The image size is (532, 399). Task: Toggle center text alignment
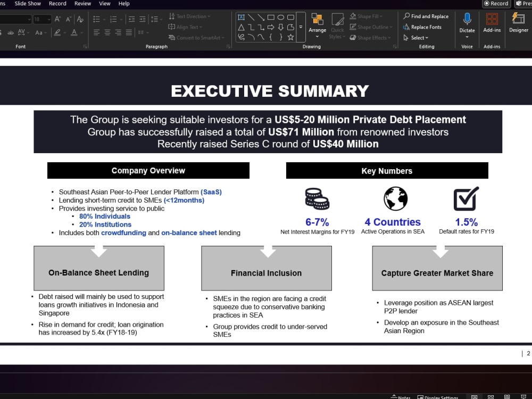coord(107,32)
